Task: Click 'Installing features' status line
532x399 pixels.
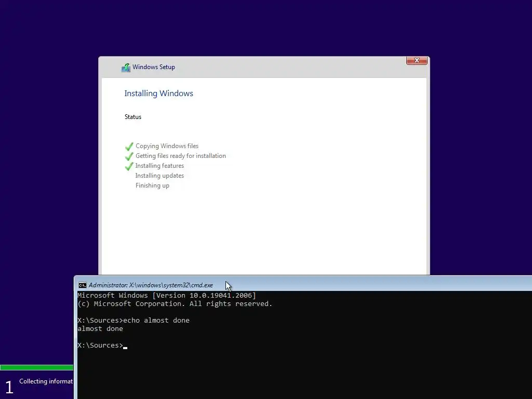Action: [159, 166]
